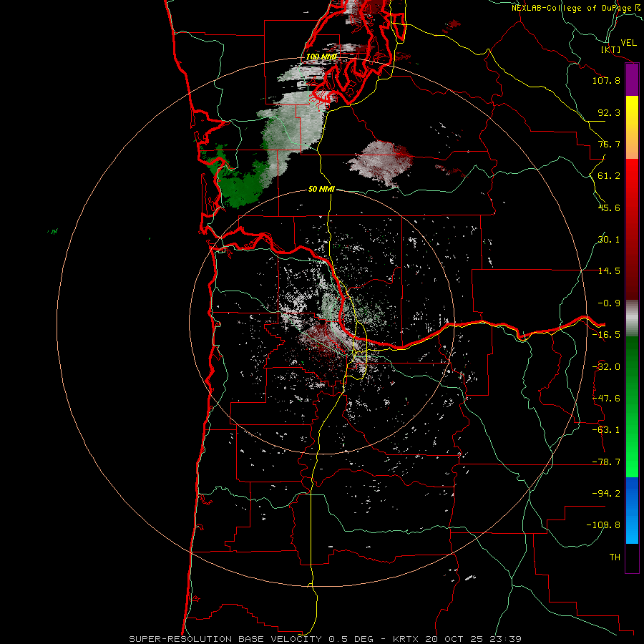The width and height of the screenshot is (644, 644).
Task: Click the 76.7 velocity scale value
Action: coord(609,144)
